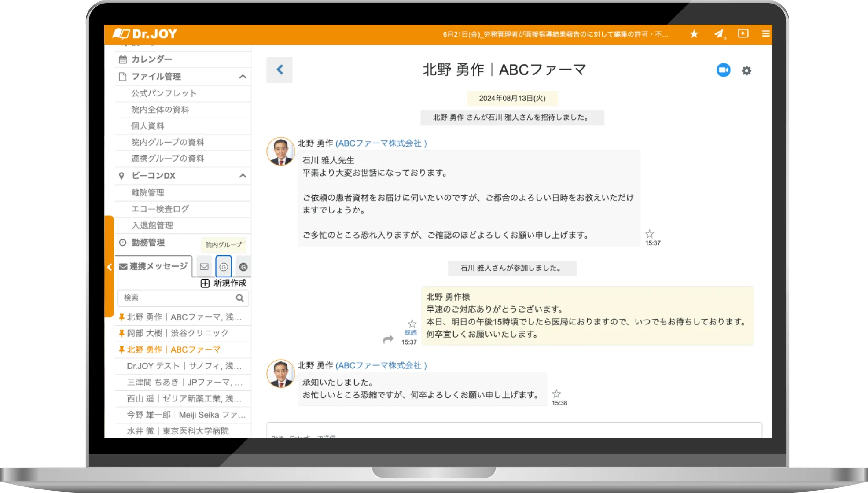
Task: Start a video call with 北野 勇作
Action: point(723,70)
